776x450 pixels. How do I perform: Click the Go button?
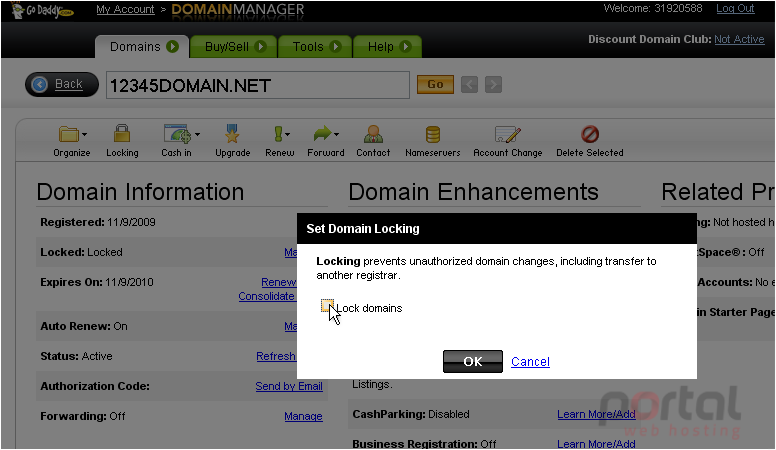tap(435, 84)
